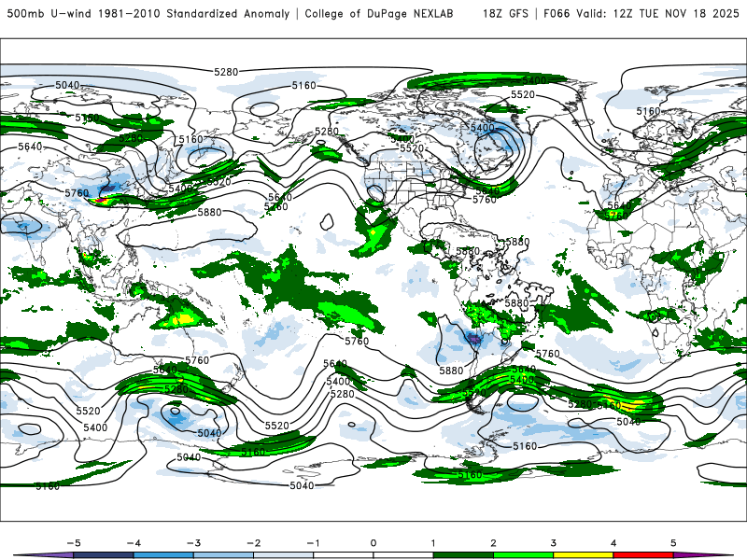
Task: Select the medium blue -4 to -3 colorbar segment
Action: coord(163,555)
